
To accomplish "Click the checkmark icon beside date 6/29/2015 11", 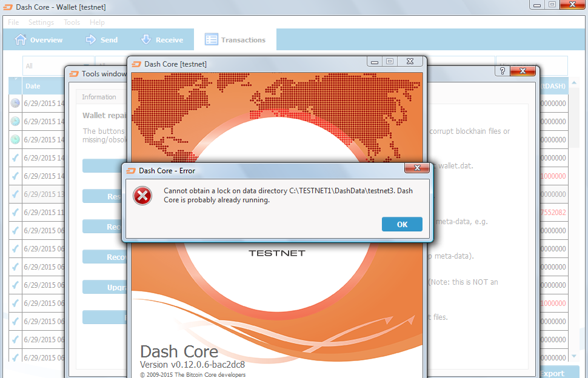I will 15,213.
